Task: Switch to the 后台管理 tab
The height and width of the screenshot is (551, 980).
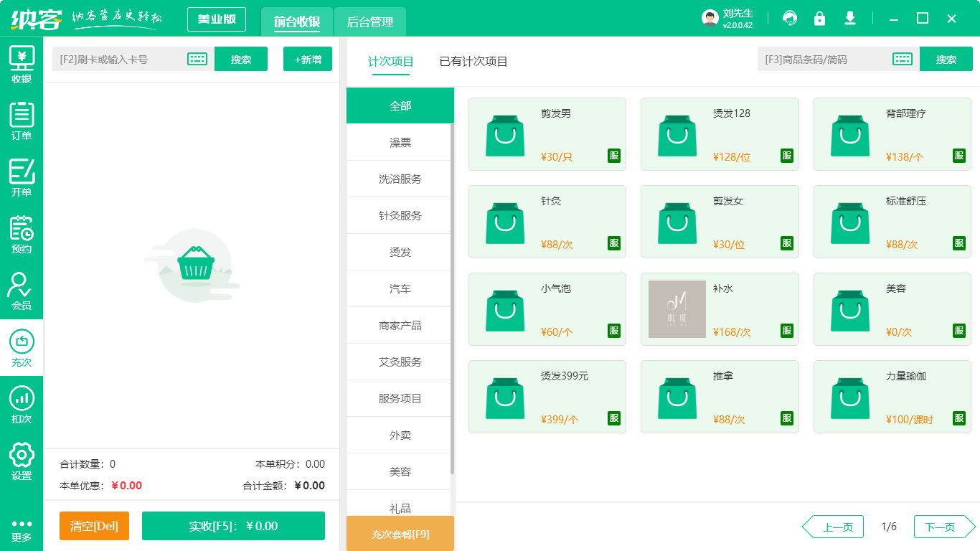Action: pyautogui.click(x=371, y=22)
